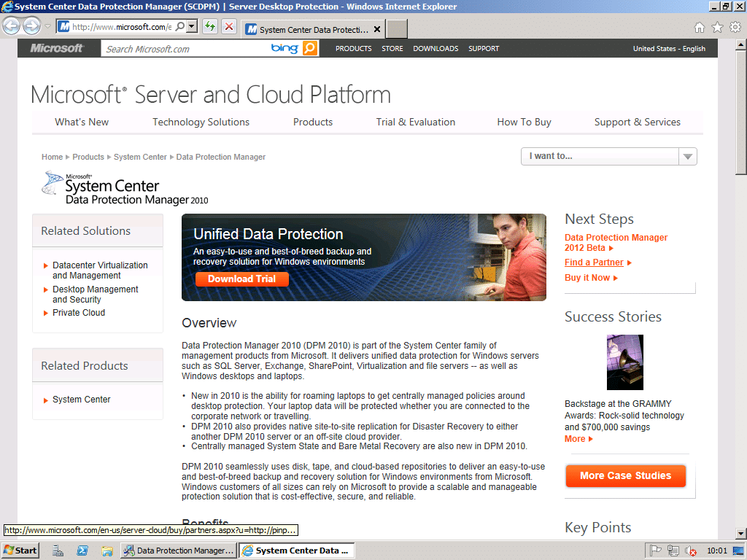The width and height of the screenshot is (747, 560).
Task: Click the red Stop loading icon
Action: coord(229,26)
